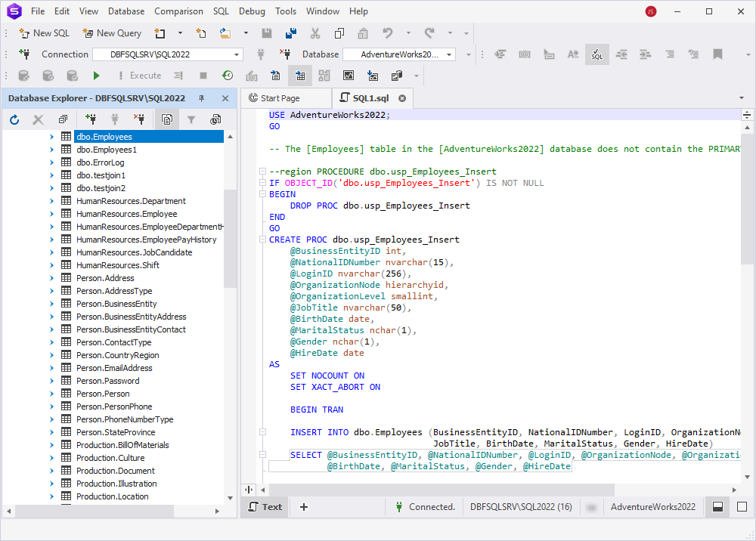Select the Text view button

(x=265, y=507)
